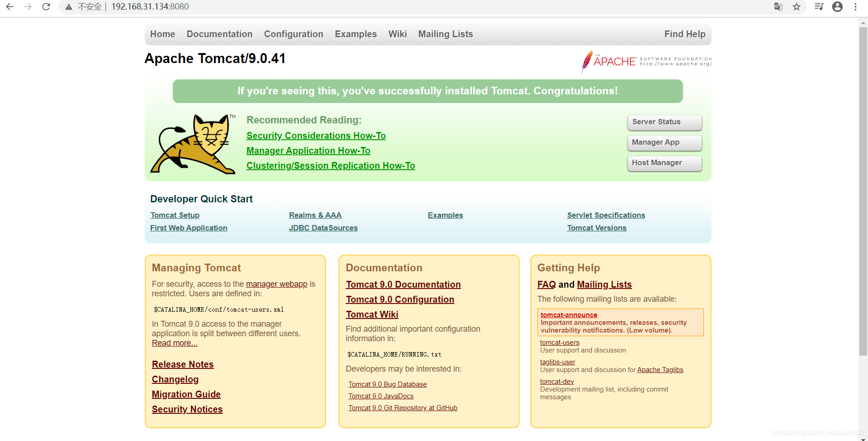Open Tomcat 9.0 Bug Database link
The image size is (868, 441).
pos(387,384)
